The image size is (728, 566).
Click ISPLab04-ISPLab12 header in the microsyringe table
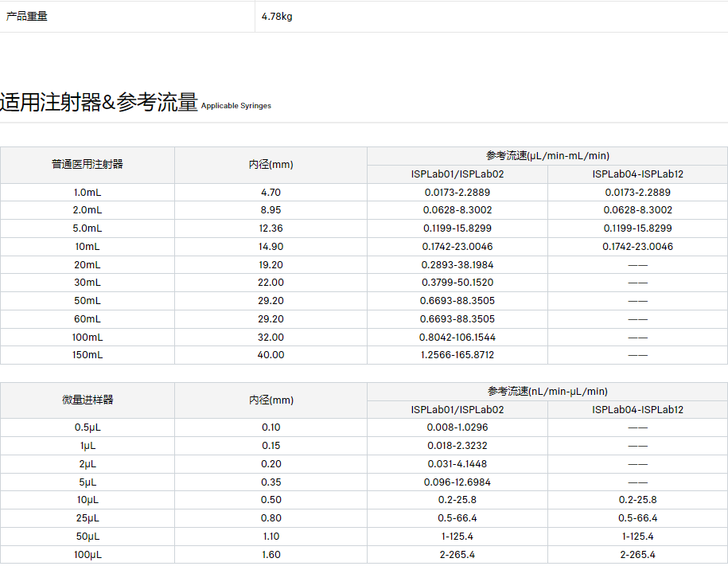coord(637,410)
